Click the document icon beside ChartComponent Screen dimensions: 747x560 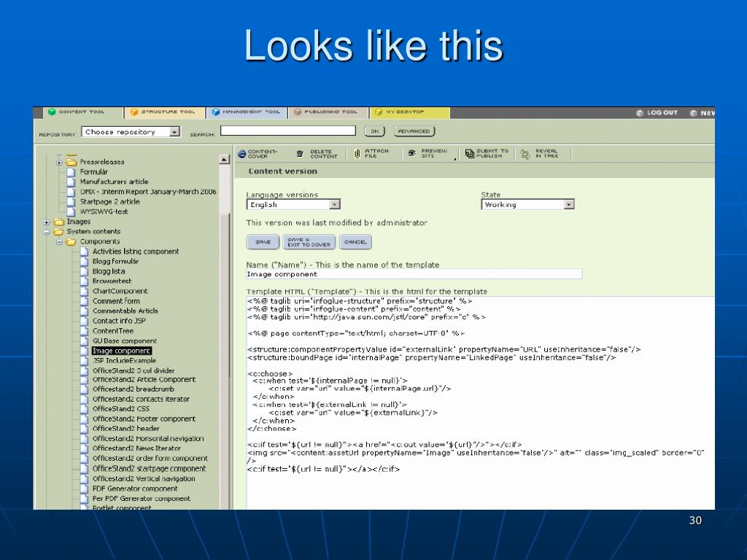pos(85,292)
